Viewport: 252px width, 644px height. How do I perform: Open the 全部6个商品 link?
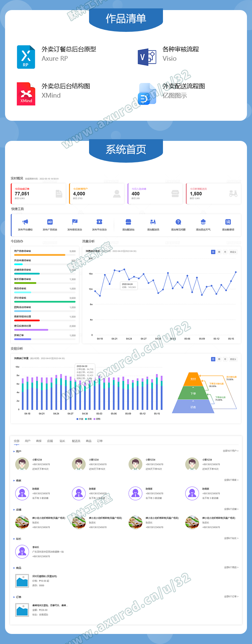[x=232, y=568]
